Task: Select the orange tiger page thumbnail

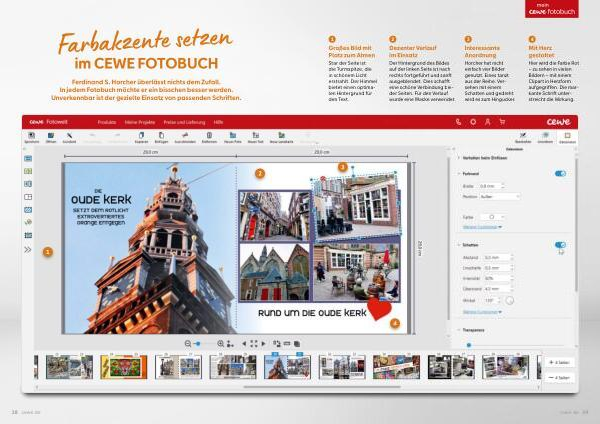Action: click(124, 367)
